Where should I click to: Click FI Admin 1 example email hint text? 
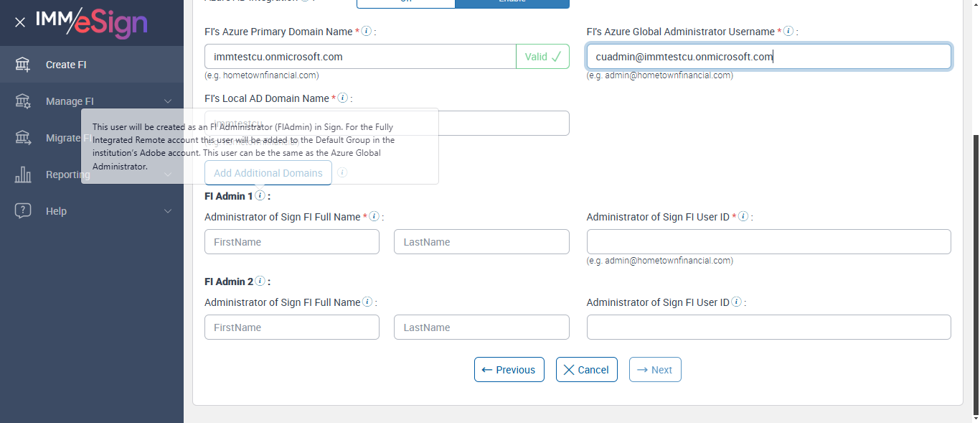tap(660, 261)
